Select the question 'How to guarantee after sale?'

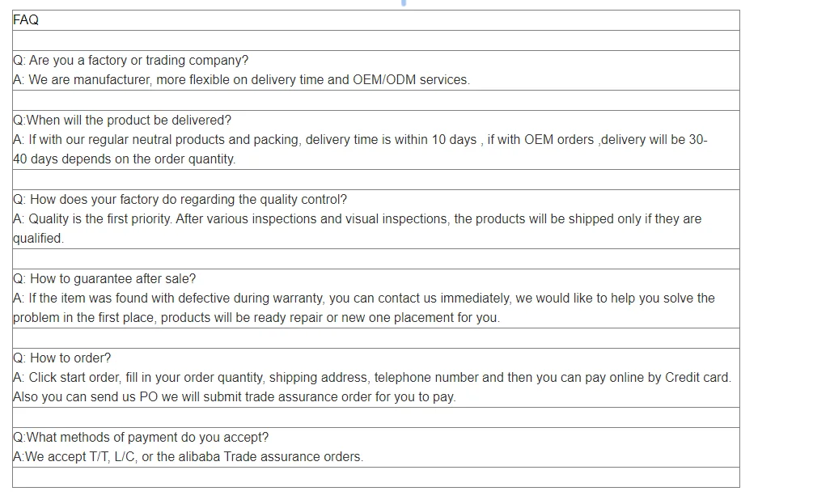coord(104,279)
